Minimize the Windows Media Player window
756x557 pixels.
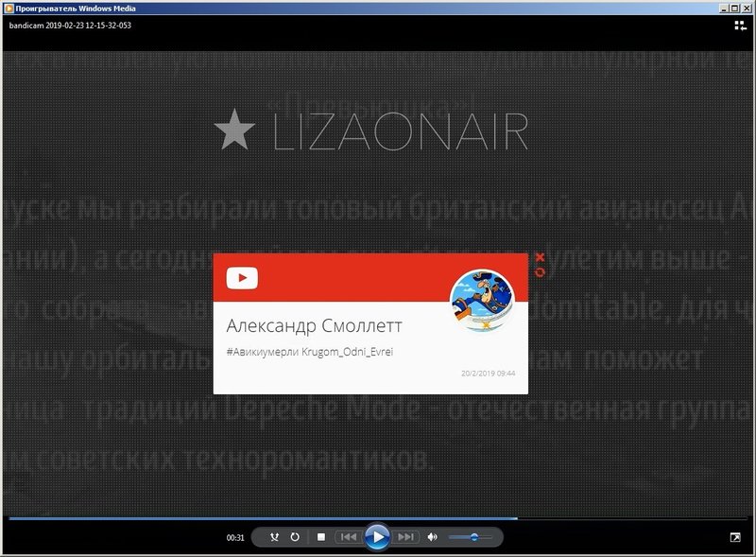click(724, 9)
